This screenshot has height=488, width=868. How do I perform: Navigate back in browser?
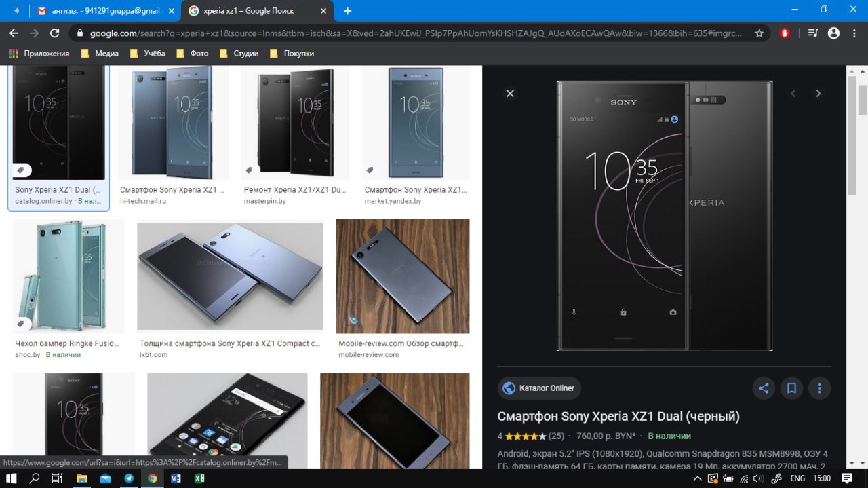click(14, 33)
